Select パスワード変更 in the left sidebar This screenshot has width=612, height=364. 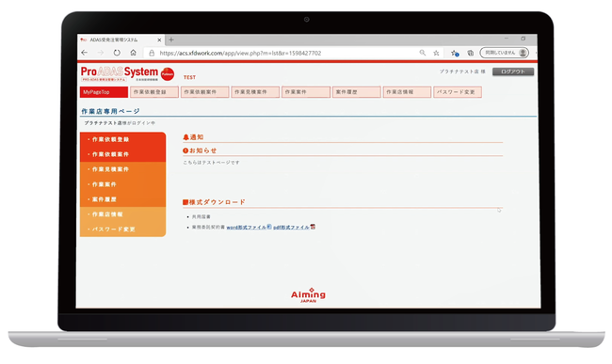[x=122, y=229]
